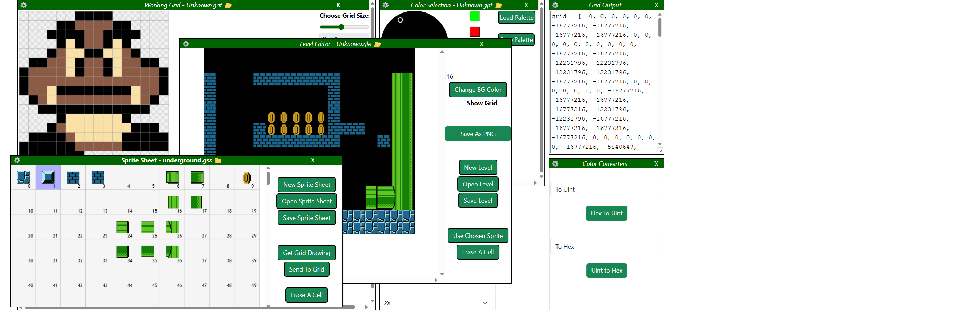Select the coin sprite numbered 9
Screen dimensions: 980x310
247,177
